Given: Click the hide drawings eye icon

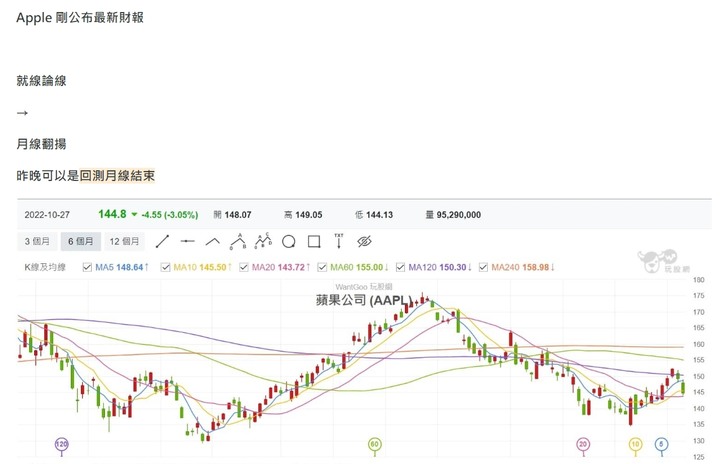Looking at the screenshot, I should pos(364,241).
